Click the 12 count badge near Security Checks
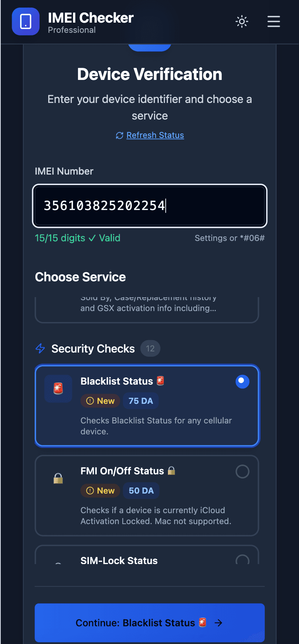299x644 pixels. pos(150,348)
